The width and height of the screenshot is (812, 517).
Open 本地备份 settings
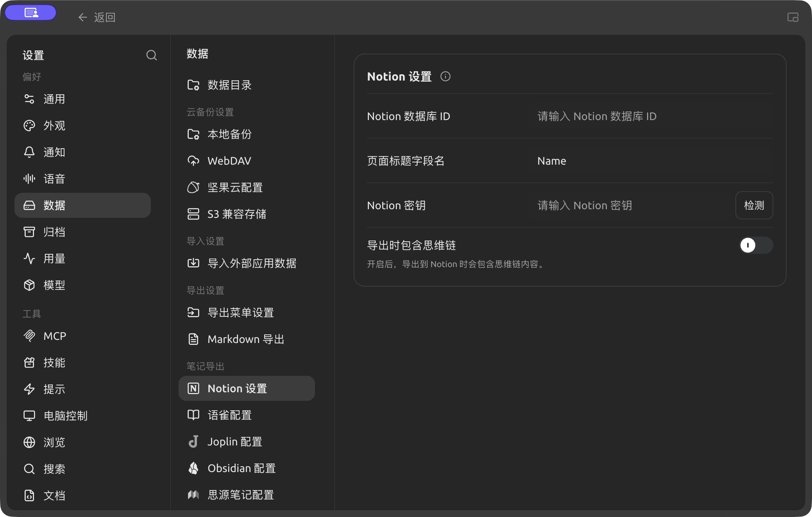pyautogui.click(x=247, y=134)
